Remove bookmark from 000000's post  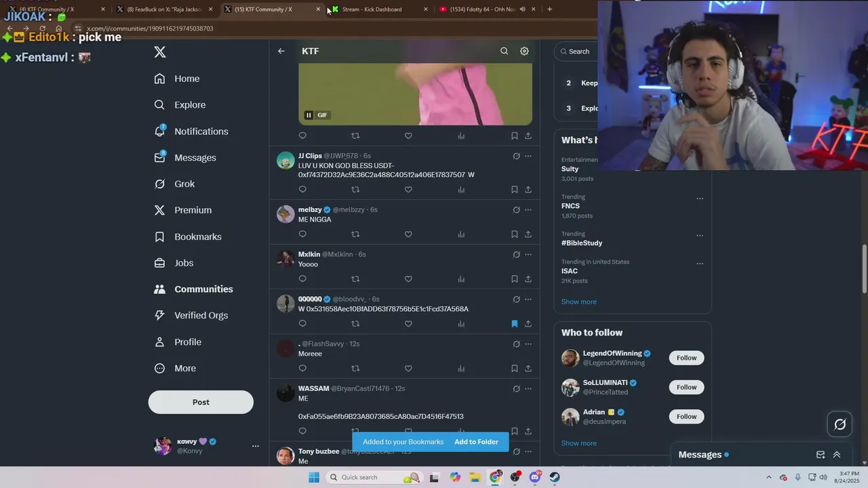click(515, 324)
